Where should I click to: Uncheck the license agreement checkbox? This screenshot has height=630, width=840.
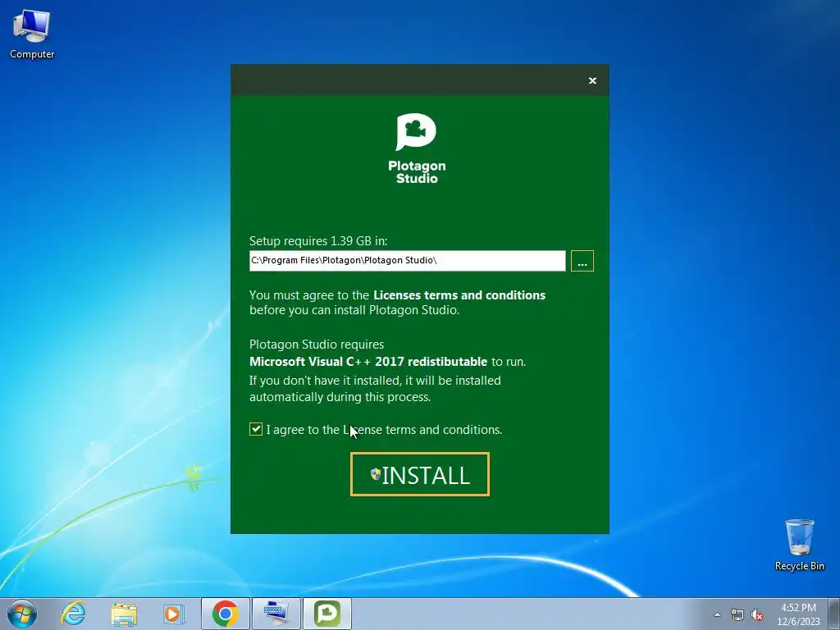click(x=256, y=429)
